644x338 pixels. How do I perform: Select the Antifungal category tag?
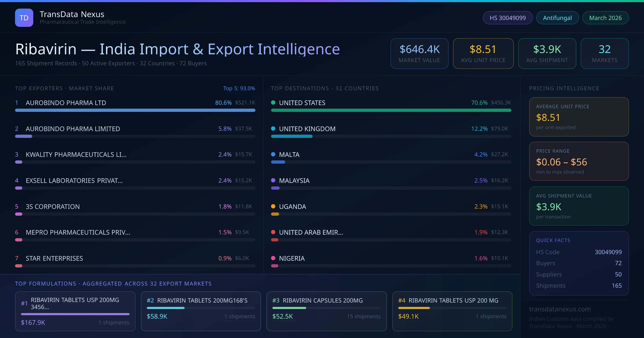[x=557, y=18]
